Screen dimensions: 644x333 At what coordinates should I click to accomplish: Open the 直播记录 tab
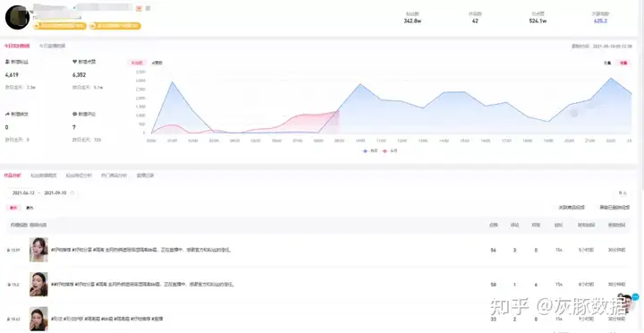[146, 175]
